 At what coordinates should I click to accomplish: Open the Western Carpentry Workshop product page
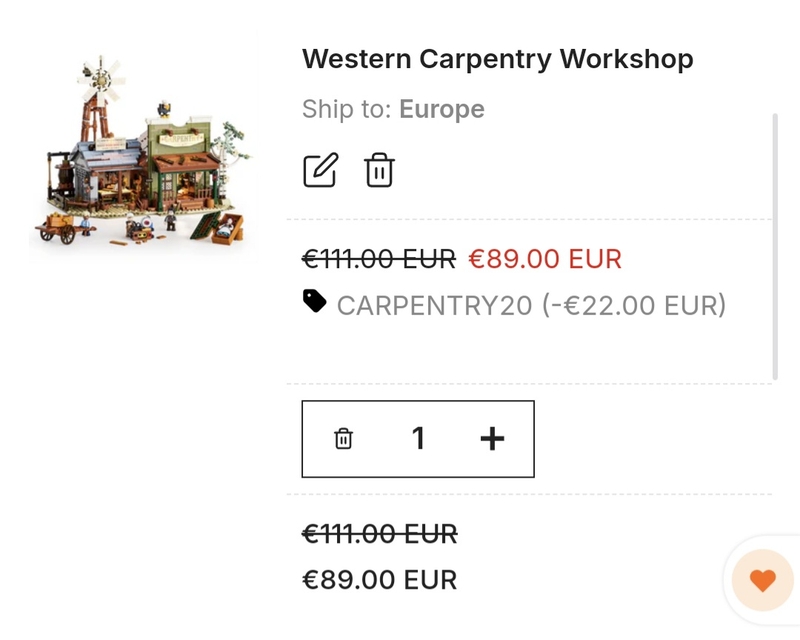497,59
